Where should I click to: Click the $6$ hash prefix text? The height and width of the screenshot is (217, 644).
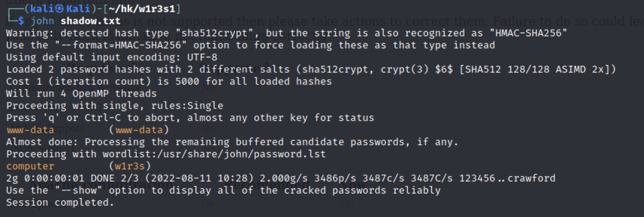click(444, 69)
